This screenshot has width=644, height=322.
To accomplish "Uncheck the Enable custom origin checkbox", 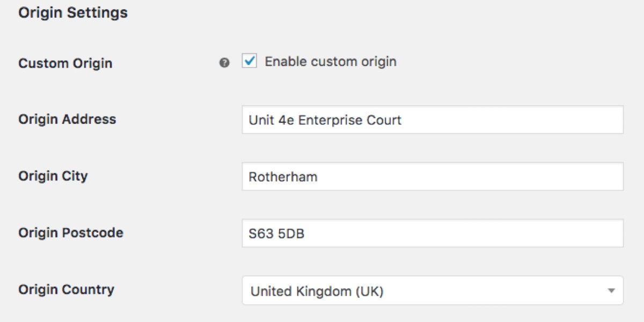I will 250,61.
